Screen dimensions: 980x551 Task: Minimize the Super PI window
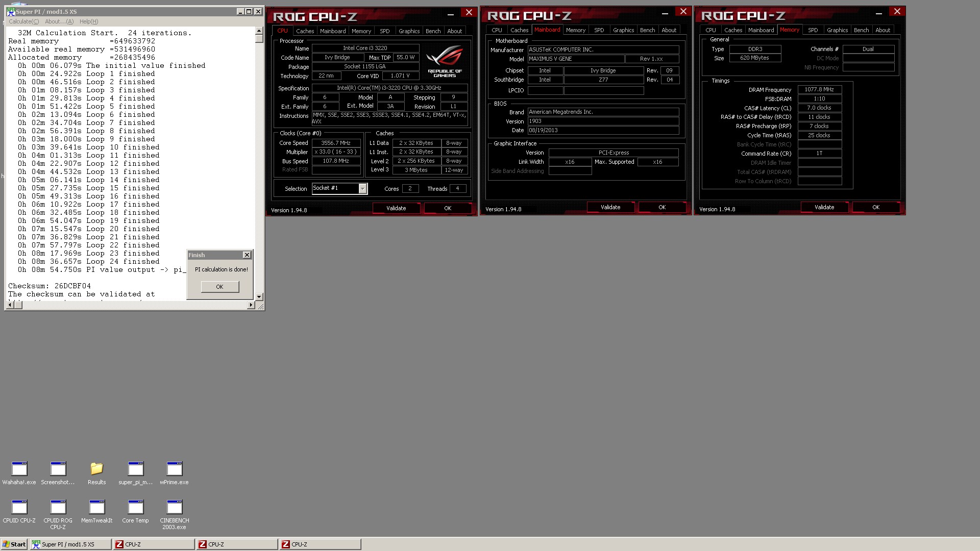(x=240, y=11)
